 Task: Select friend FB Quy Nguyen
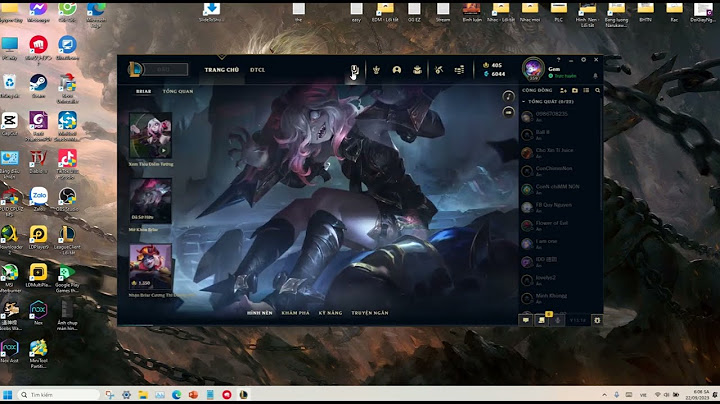click(x=560, y=208)
